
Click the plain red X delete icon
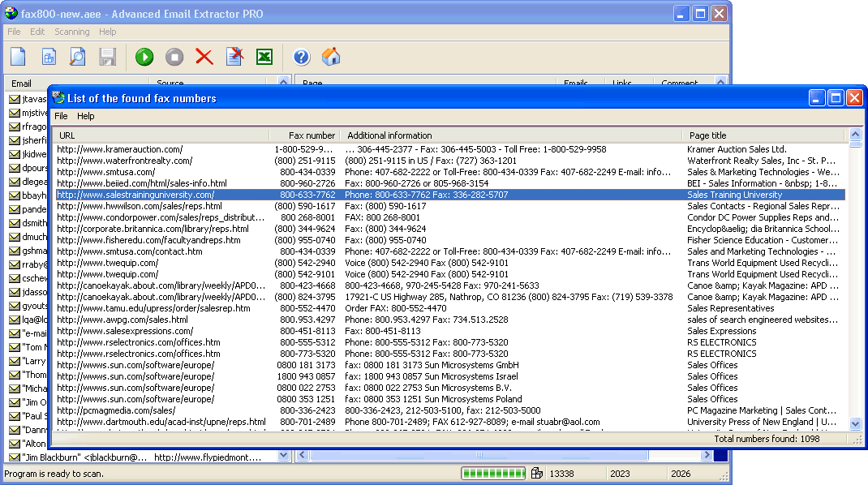pyautogui.click(x=204, y=57)
